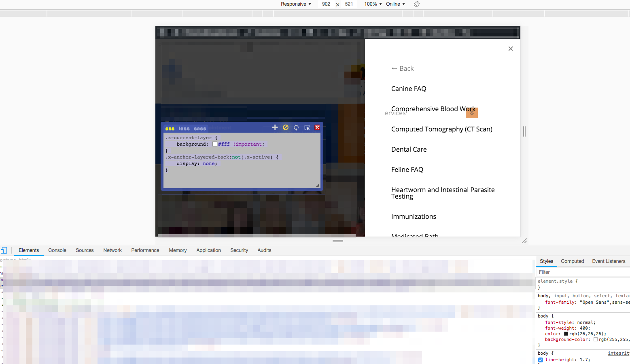Grab the viewport corner resize handle
Image resolution: width=630 pixels, height=364 pixels.
coord(524,241)
